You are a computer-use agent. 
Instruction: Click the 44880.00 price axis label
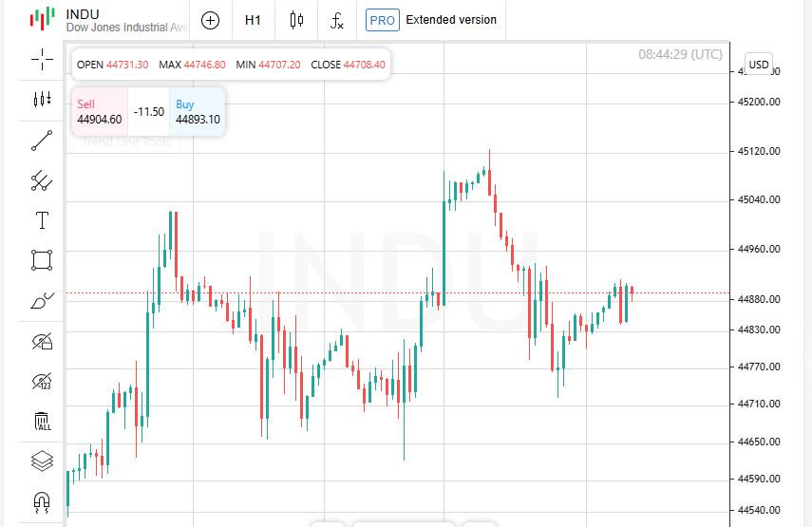click(x=759, y=299)
